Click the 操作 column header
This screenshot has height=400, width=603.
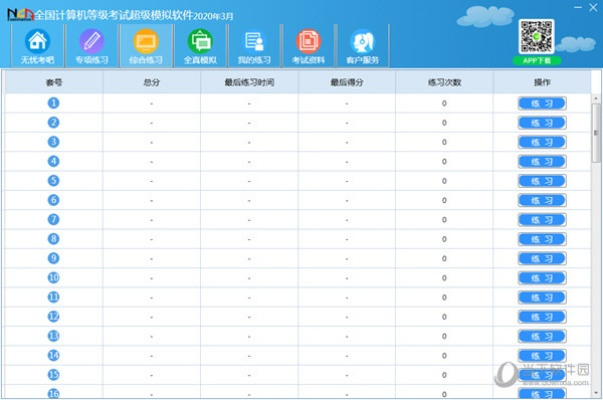(542, 82)
